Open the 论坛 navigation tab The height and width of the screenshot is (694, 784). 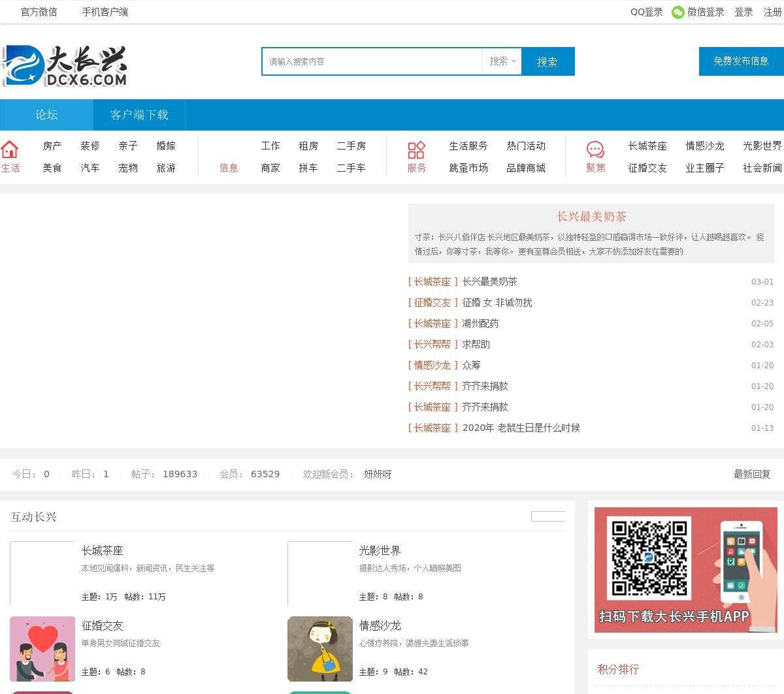point(46,115)
